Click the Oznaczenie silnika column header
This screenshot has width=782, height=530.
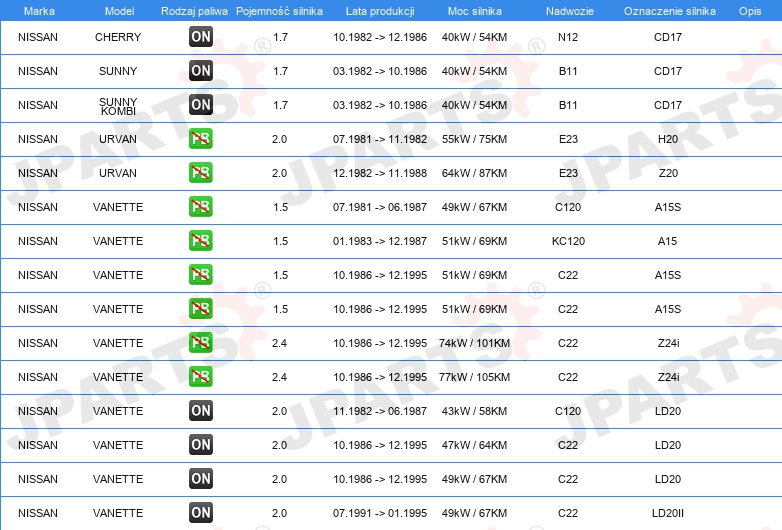[x=669, y=11]
